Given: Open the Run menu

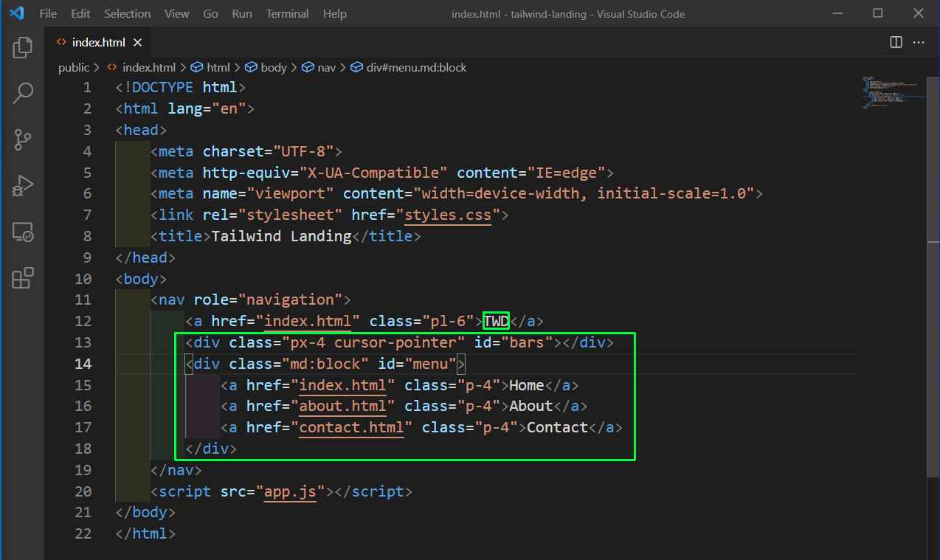Looking at the screenshot, I should coord(241,14).
